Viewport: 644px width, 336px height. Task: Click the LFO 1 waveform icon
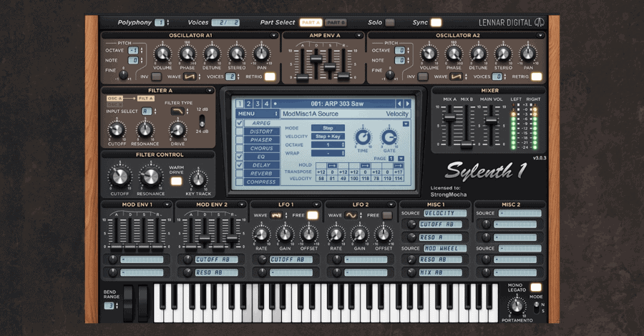point(275,214)
